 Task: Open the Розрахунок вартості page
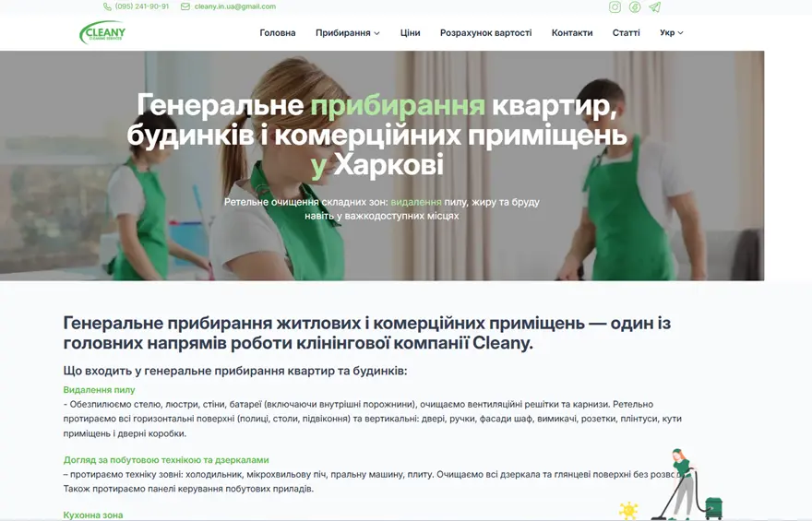(x=485, y=33)
